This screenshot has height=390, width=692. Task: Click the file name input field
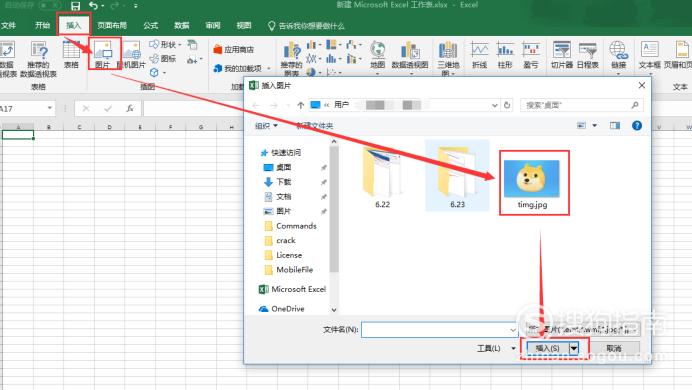coord(435,330)
